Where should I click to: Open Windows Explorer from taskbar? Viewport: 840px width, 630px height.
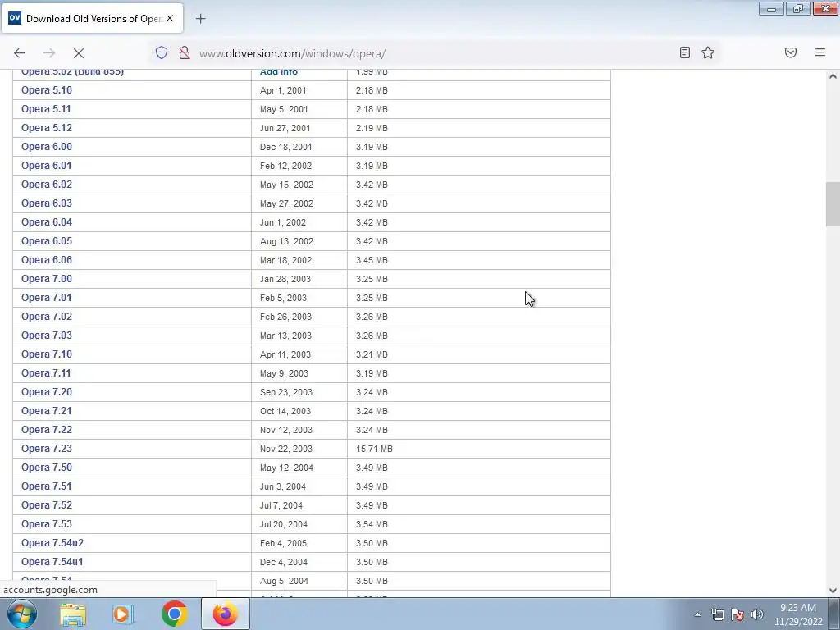point(73,614)
